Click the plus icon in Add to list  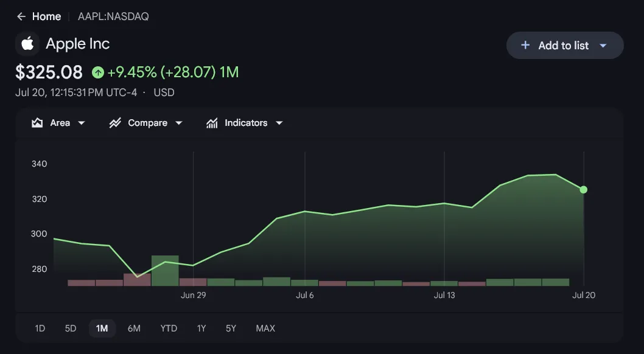525,45
